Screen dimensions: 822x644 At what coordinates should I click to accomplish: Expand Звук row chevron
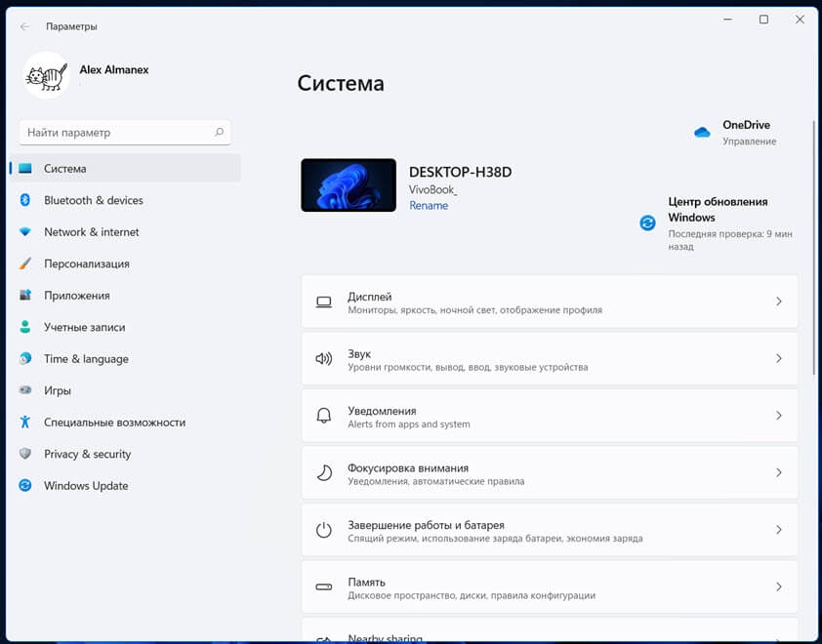tap(778, 358)
